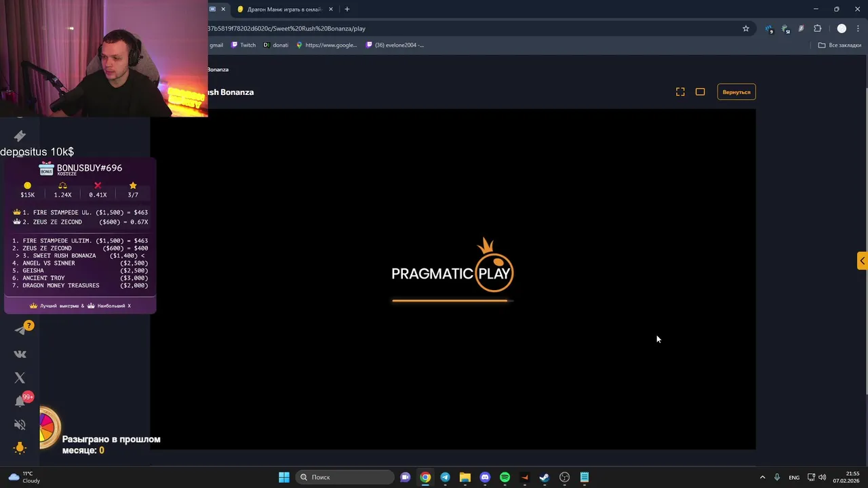Open Steam from the taskbar
This screenshot has height=488, width=868.
click(544, 477)
